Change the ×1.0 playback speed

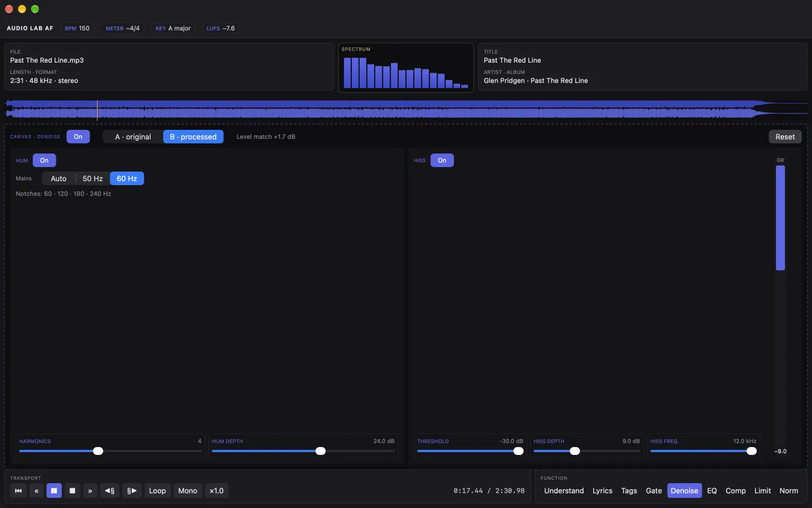tap(217, 491)
